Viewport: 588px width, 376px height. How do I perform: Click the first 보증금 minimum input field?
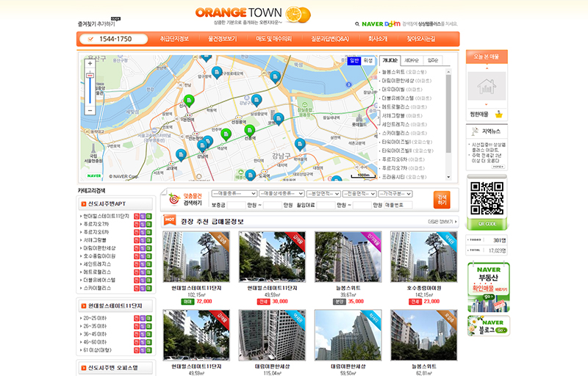click(x=236, y=205)
